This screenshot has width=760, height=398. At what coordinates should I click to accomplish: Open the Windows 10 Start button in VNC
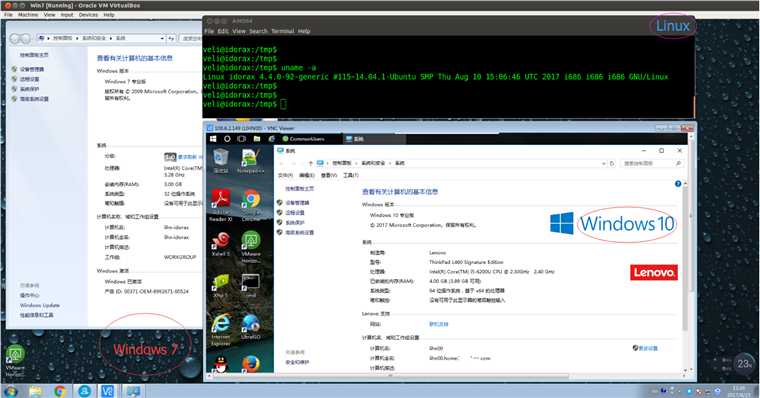click(213, 139)
